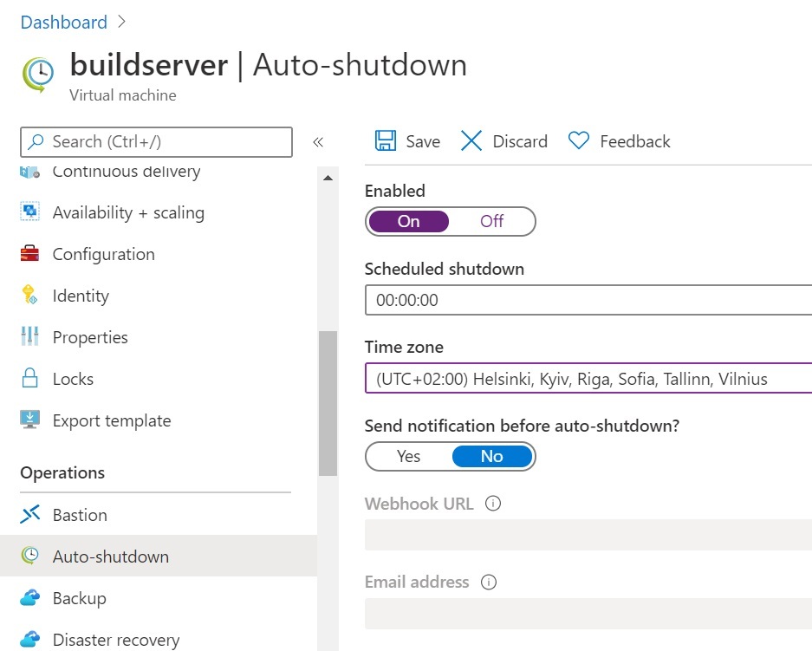Viewport: 812px width, 651px height.
Task: Click the Export template monitor icon
Action: point(29,420)
